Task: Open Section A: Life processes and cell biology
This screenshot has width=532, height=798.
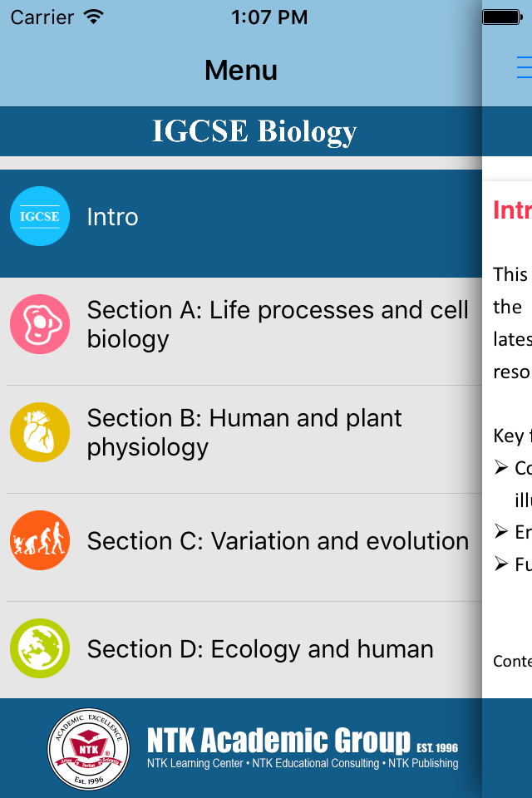Action: (x=241, y=332)
